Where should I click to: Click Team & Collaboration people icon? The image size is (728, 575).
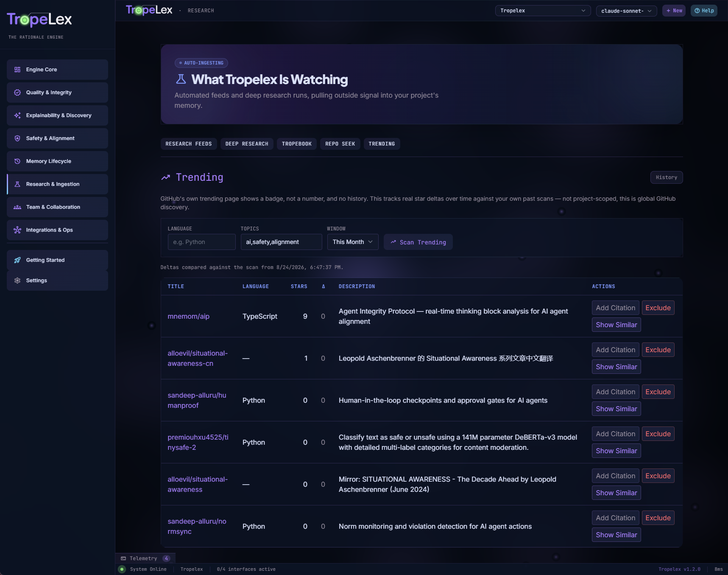[x=17, y=207]
